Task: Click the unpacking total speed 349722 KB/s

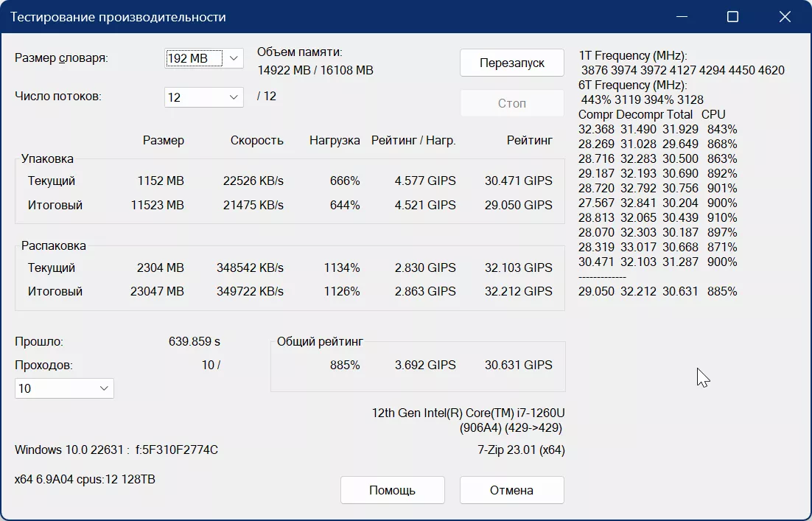Action: pyautogui.click(x=250, y=291)
